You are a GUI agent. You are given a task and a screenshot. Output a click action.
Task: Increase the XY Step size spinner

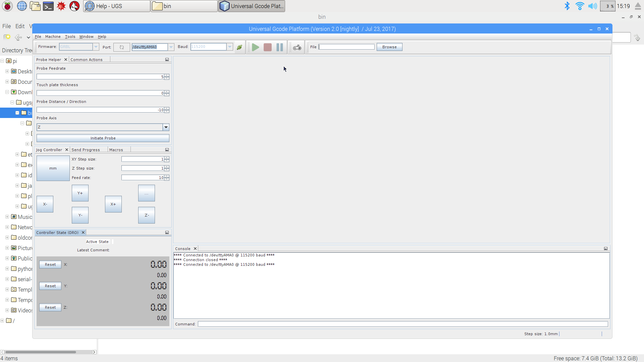(167, 158)
